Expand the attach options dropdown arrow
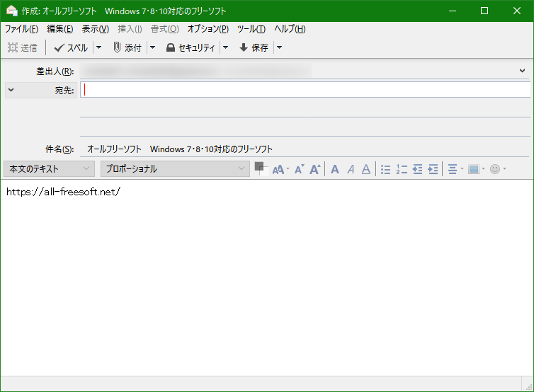Screen dimensions: 534x392 click(x=152, y=47)
